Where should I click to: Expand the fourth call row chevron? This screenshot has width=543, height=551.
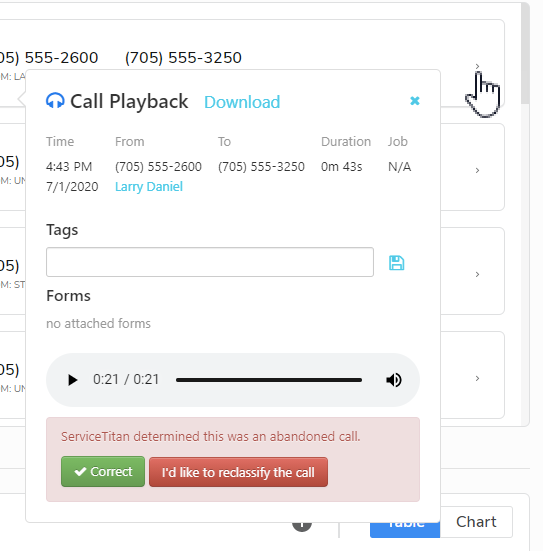[x=477, y=378]
